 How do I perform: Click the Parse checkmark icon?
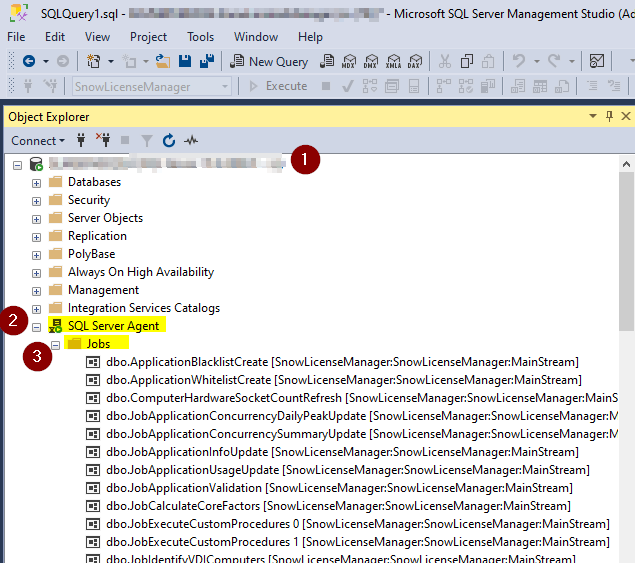347,86
